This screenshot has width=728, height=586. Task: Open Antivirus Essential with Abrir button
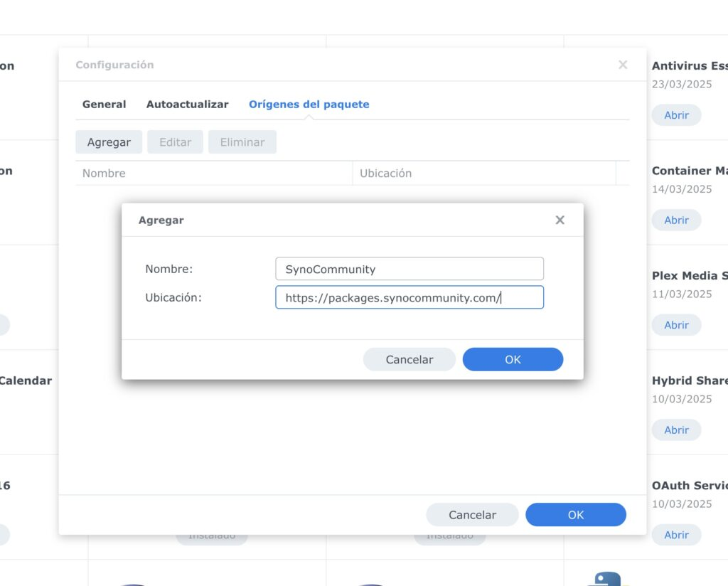[x=677, y=115]
